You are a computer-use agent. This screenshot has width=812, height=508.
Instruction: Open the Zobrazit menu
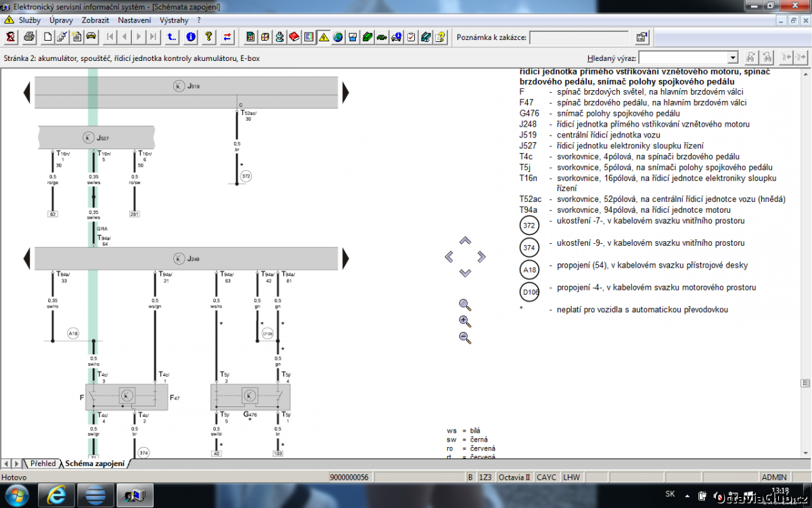click(x=95, y=20)
